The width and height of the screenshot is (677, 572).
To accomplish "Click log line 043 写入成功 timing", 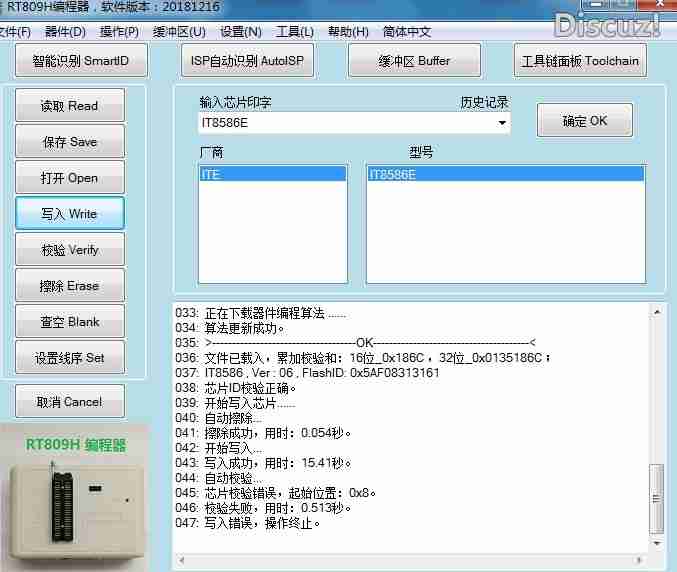I will tap(263, 463).
